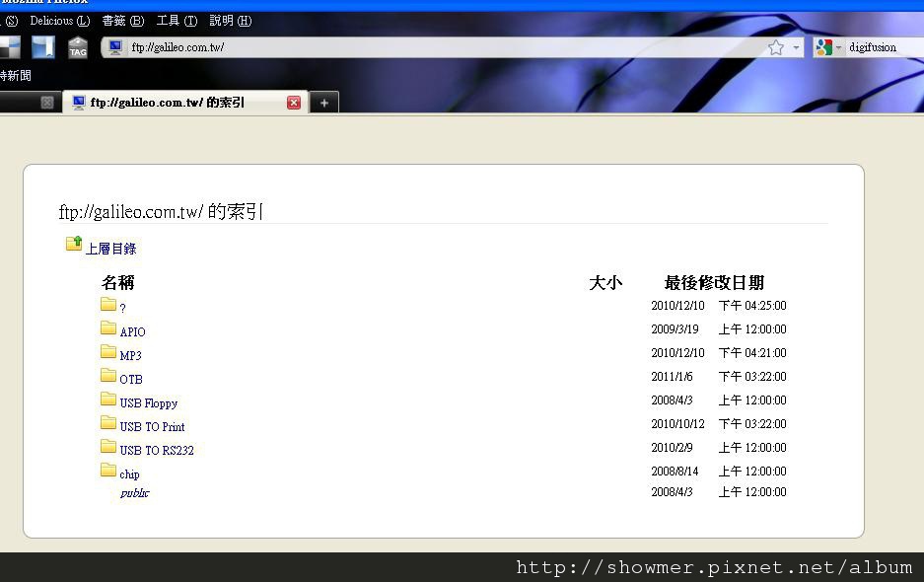Click the bookmark star in address bar
This screenshot has height=582, width=924.
[776, 47]
